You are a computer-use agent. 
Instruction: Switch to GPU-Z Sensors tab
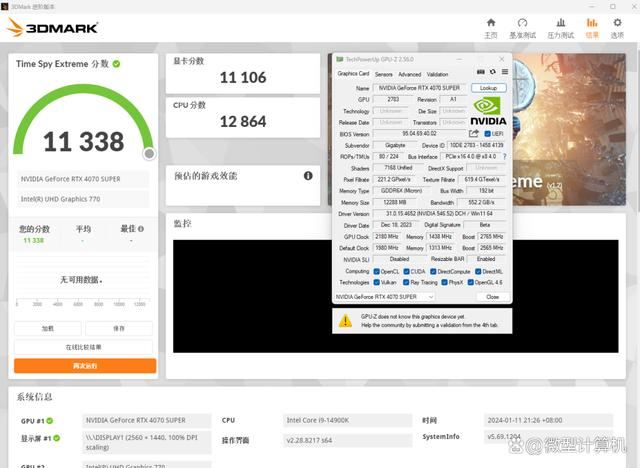[x=384, y=74]
